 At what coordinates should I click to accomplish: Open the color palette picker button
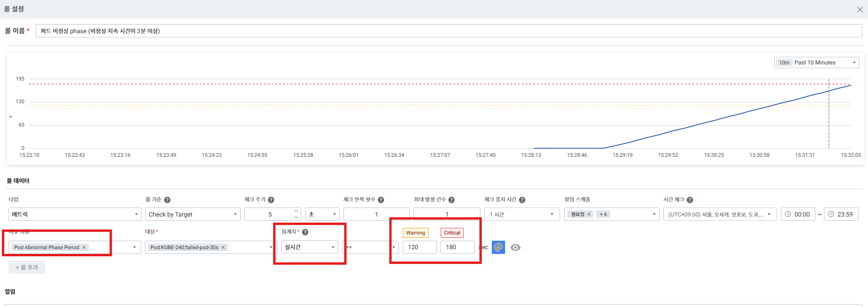(498, 247)
